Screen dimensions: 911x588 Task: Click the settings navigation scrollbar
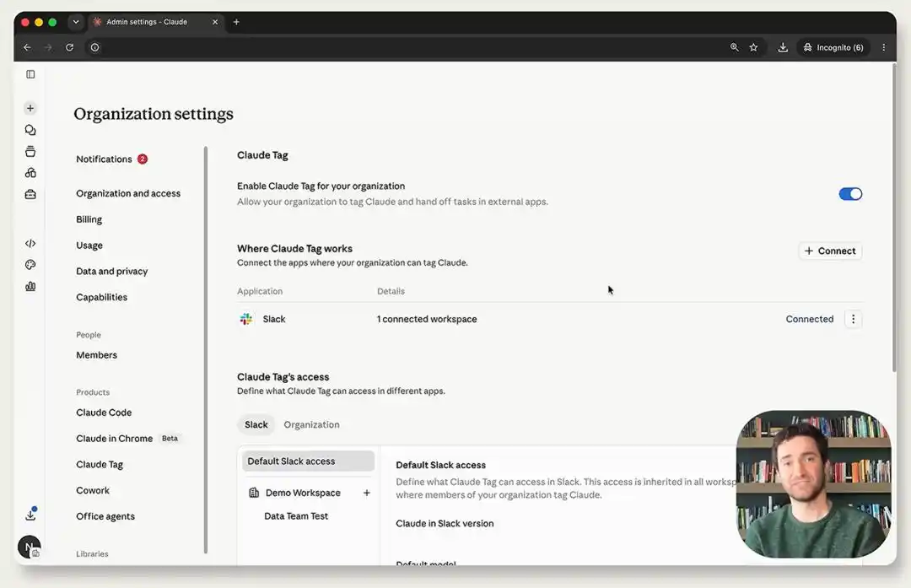point(206,350)
